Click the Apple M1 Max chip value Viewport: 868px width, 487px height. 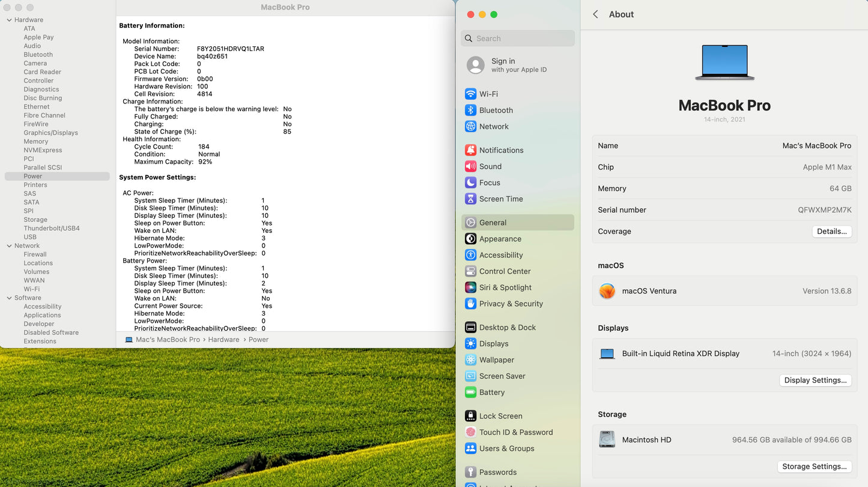pos(827,167)
